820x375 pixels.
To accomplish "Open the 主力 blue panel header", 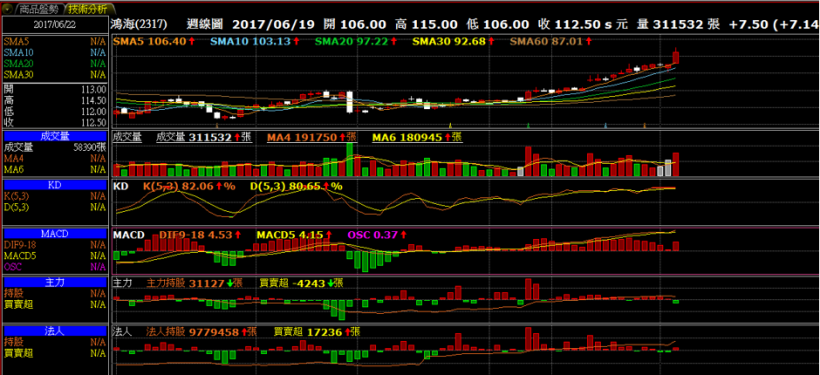I will tap(55, 282).
